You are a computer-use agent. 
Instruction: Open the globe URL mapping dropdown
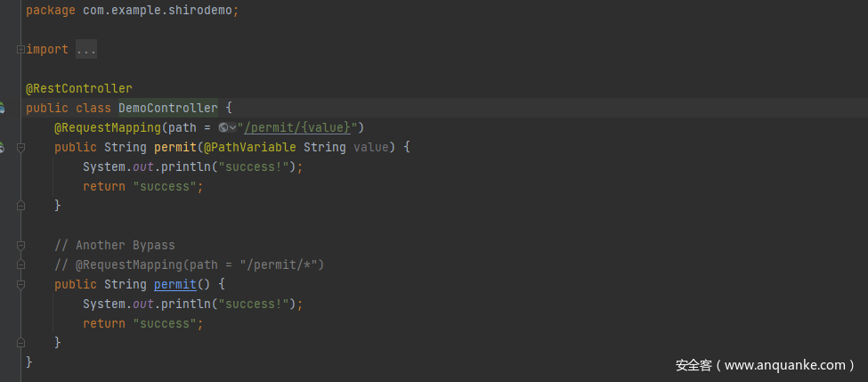point(228,128)
